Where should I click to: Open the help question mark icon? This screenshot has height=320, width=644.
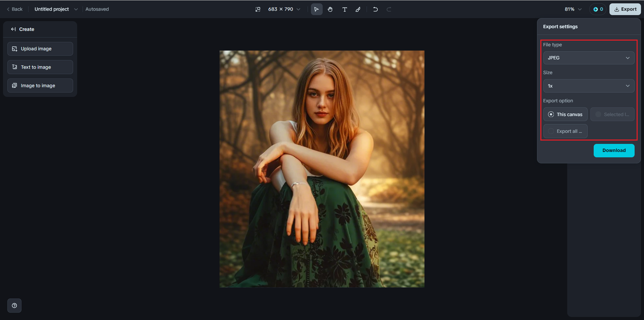[14, 305]
